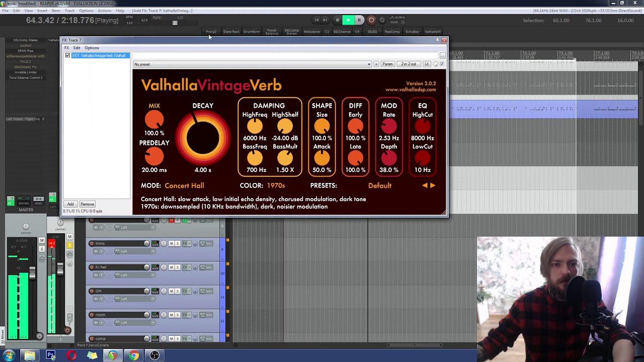Open the Insert menu in REAPER menu bar
The width and height of the screenshot is (644, 362).
coord(42,11)
